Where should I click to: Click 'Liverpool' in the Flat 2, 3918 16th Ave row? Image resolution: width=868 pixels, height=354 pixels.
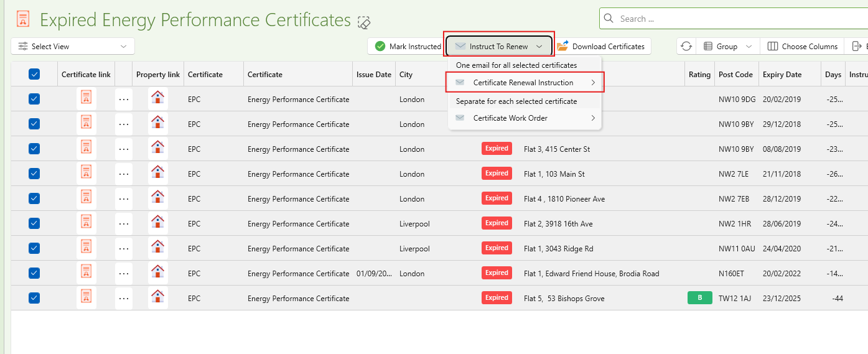point(414,223)
